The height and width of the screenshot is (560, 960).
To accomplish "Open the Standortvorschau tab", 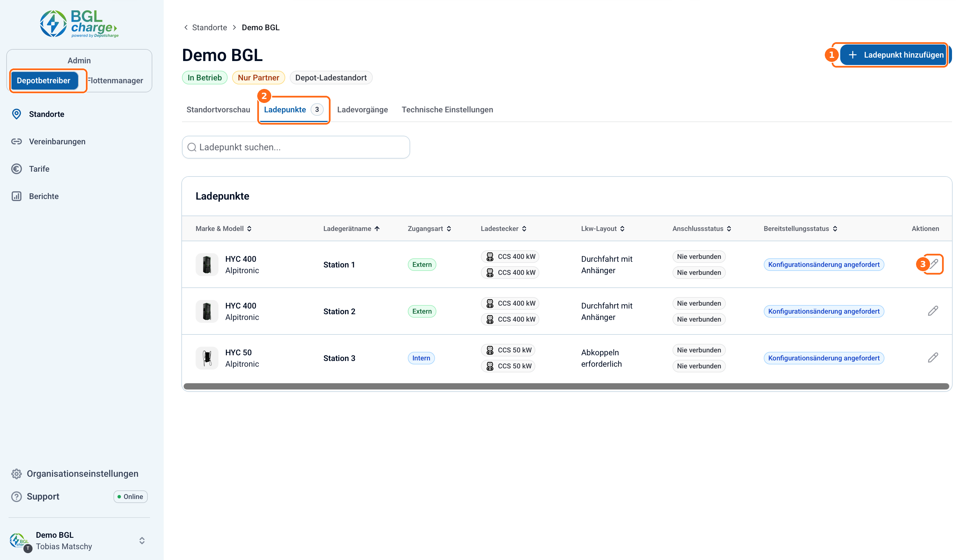I will coord(218,110).
